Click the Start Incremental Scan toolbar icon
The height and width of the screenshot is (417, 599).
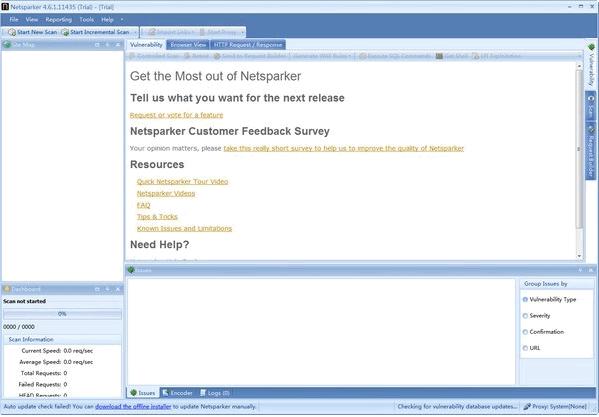point(65,32)
